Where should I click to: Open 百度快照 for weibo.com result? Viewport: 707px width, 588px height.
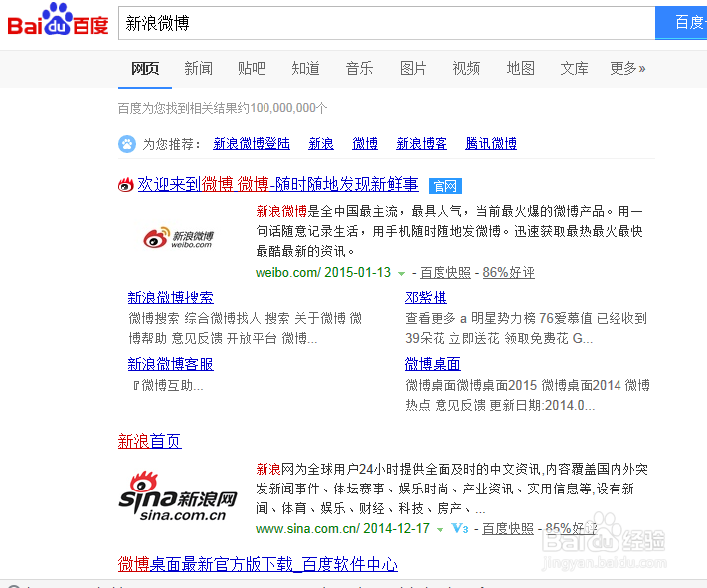[445, 273]
